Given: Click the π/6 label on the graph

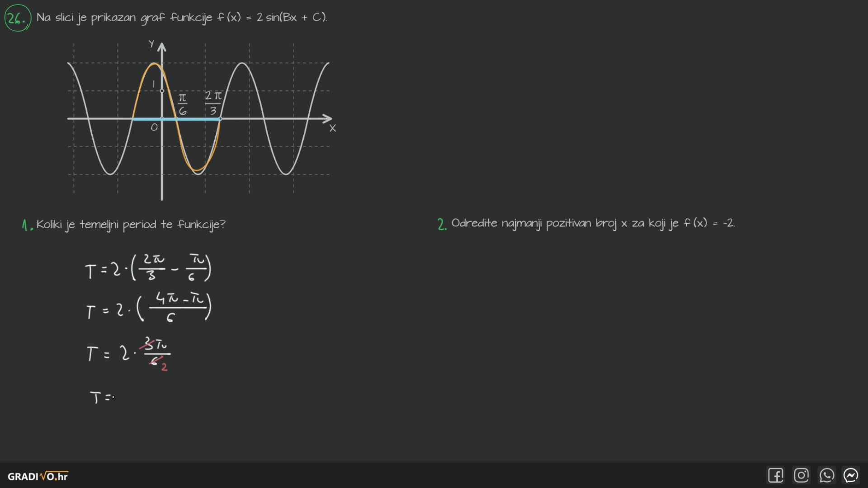Looking at the screenshot, I should (x=182, y=104).
